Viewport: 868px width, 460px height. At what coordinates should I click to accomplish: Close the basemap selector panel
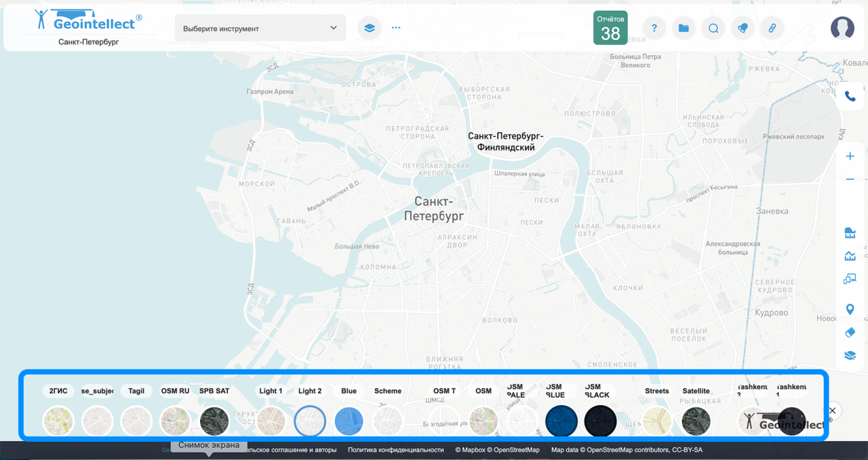tap(833, 411)
